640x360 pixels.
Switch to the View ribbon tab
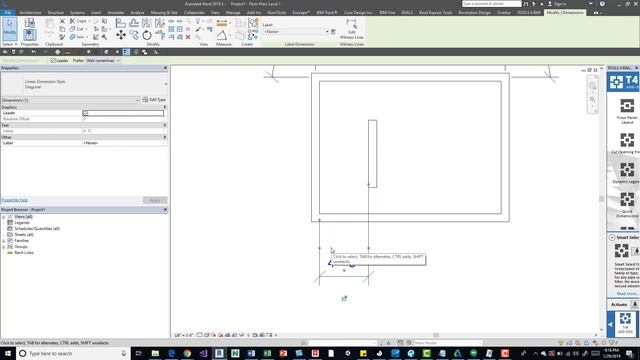[215, 13]
